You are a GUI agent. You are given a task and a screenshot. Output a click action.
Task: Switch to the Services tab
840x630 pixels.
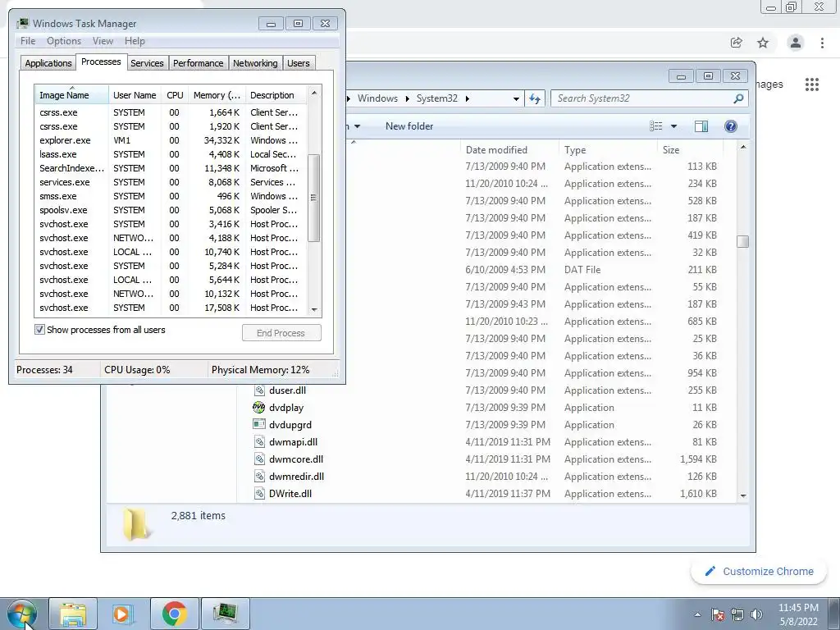click(x=148, y=63)
